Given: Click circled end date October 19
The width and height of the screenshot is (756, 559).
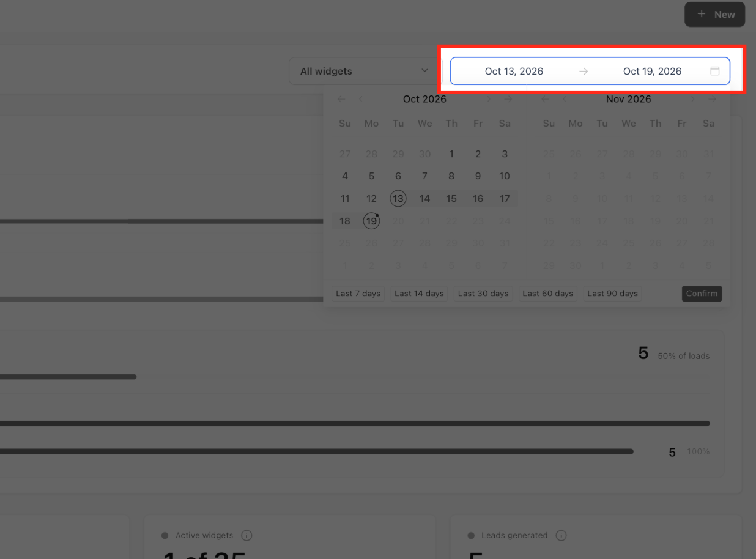Looking at the screenshot, I should tap(371, 221).
